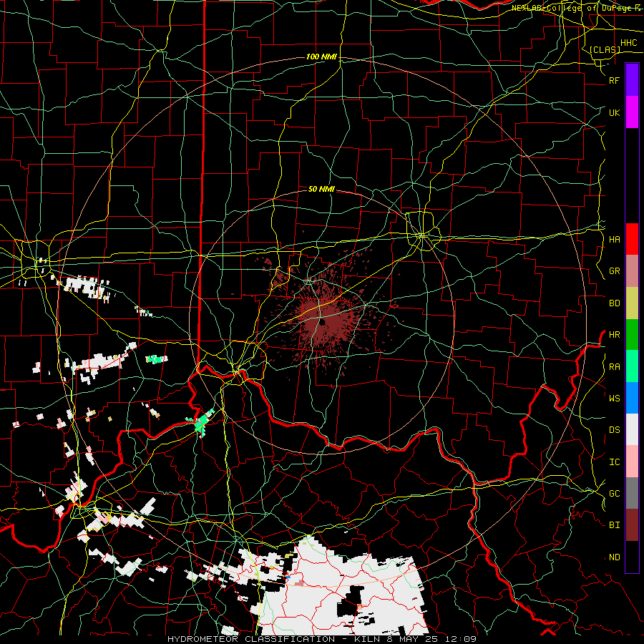Click the RA legend label

tap(614, 366)
